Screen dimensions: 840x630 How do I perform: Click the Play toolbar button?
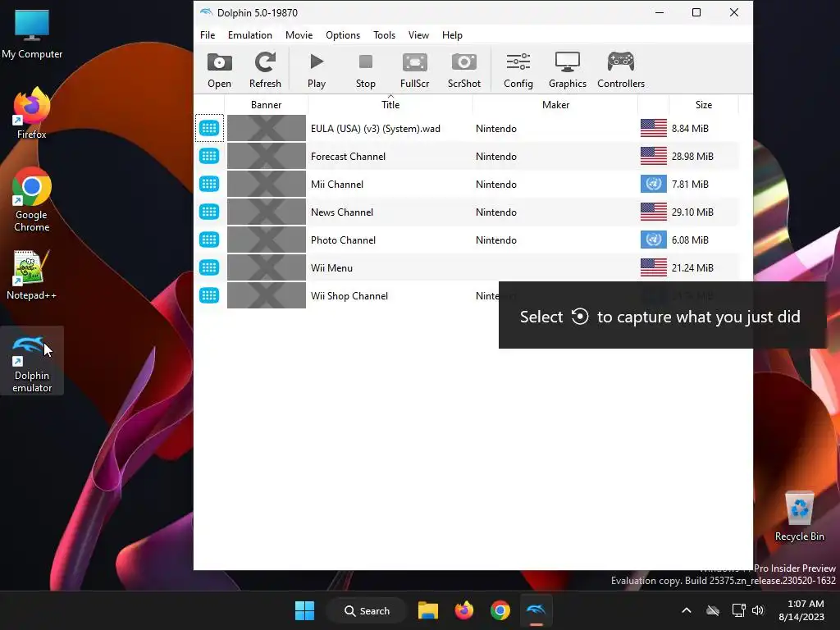pos(316,71)
